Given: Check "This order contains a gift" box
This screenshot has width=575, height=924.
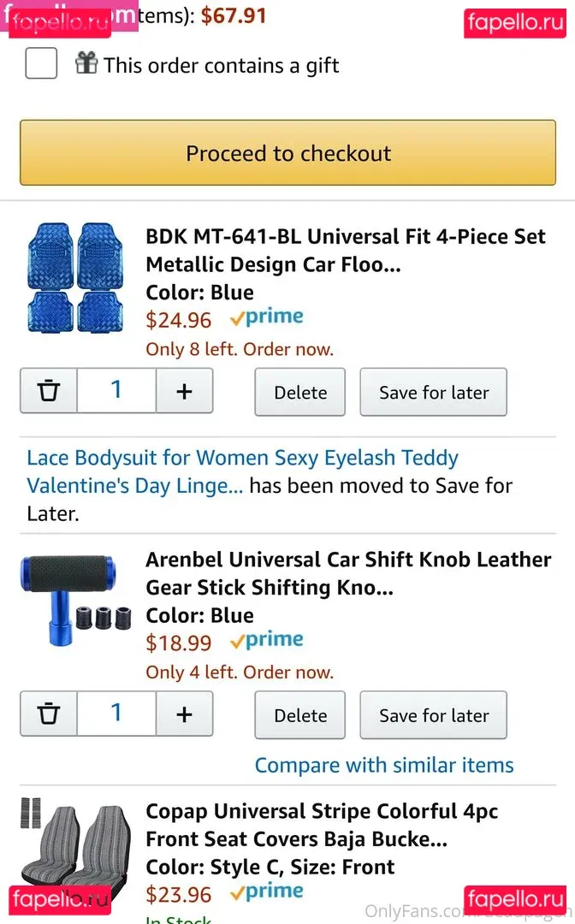Looking at the screenshot, I should (41, 63).
